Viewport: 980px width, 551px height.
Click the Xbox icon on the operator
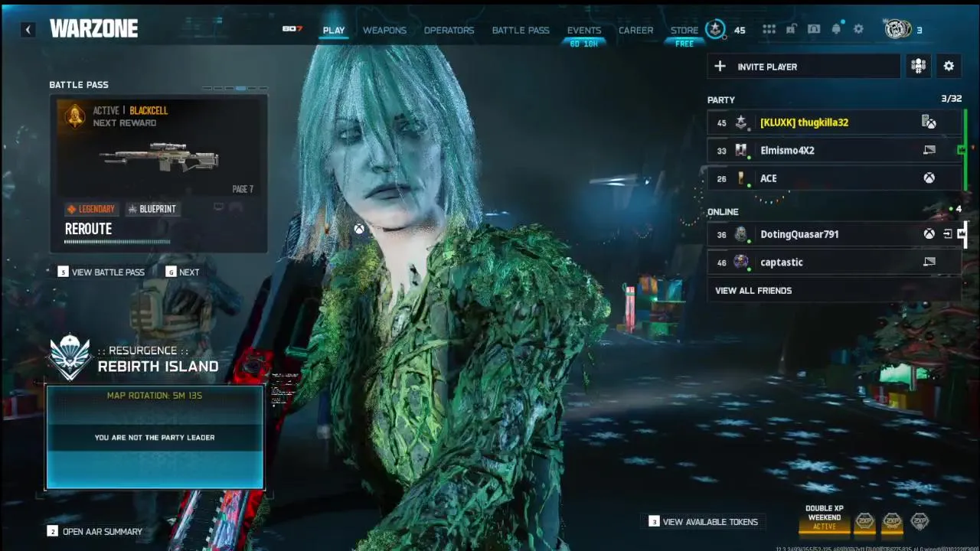pyautogui.click(x=358, y=229)
